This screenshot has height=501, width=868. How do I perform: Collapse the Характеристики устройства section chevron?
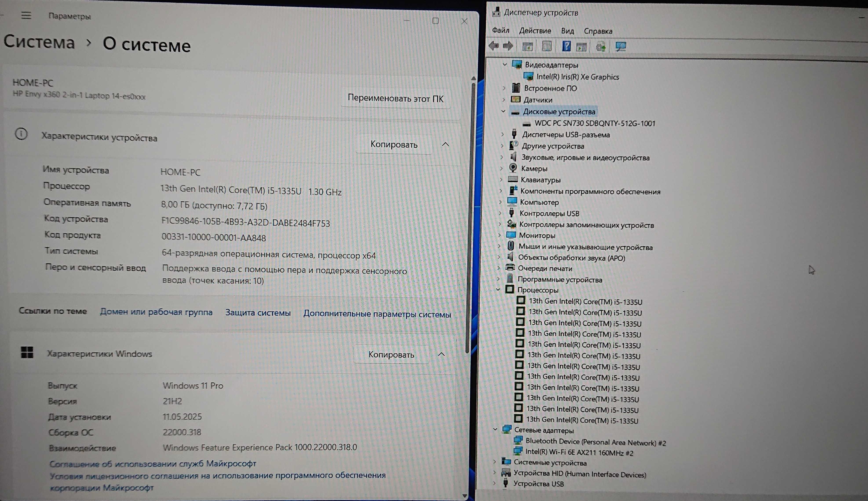click(445, 144)
